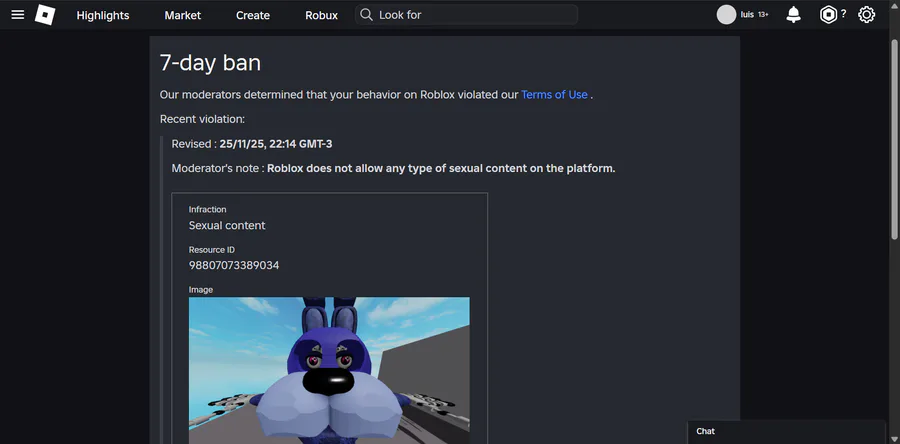
Task: Click the luis username label
Action: tap(747, 15)
